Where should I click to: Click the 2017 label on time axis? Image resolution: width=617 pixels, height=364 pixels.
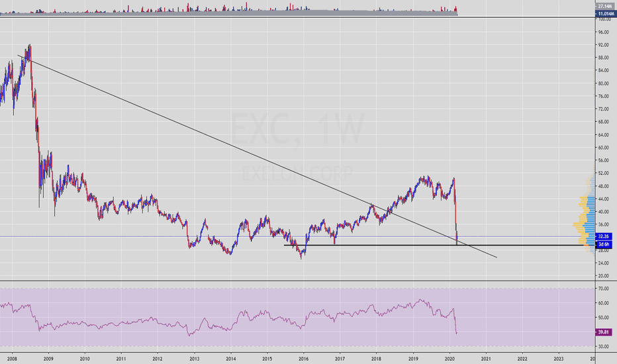tap(340, 359)
